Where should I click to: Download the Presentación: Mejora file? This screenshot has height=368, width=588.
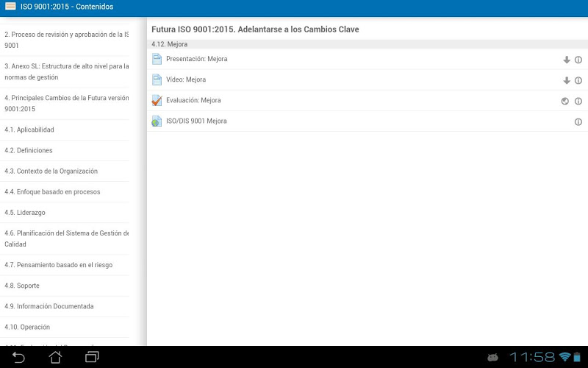click(x=567, y=60)
